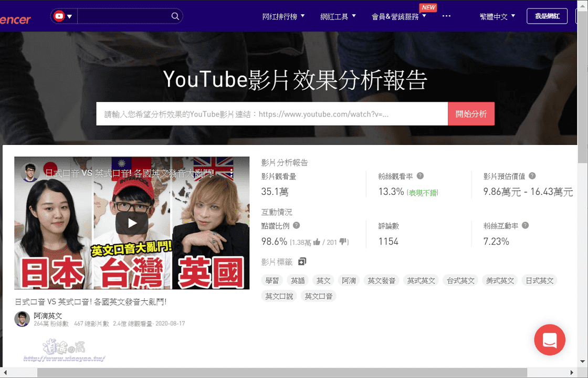Select the 英文發音 tag
This screenshot has width=588, height=378.
coord(381,280)
